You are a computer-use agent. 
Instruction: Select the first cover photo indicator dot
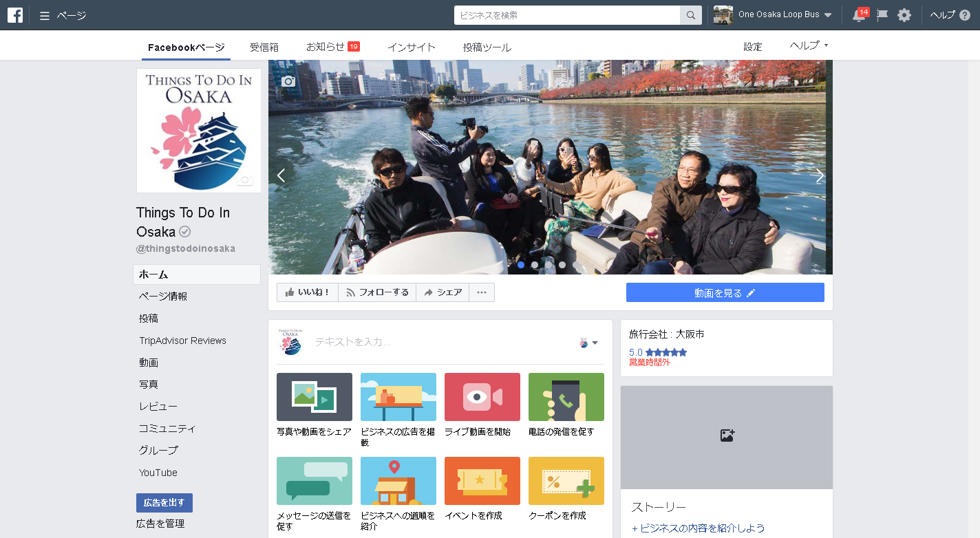click(x=521, y=265)
